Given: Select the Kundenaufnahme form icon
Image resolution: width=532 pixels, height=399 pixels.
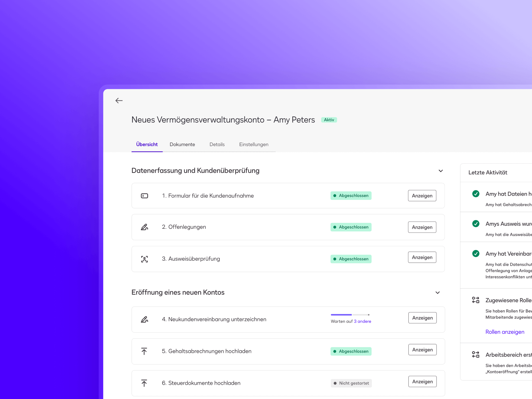Looking at the screenshot, I should 144,196.
